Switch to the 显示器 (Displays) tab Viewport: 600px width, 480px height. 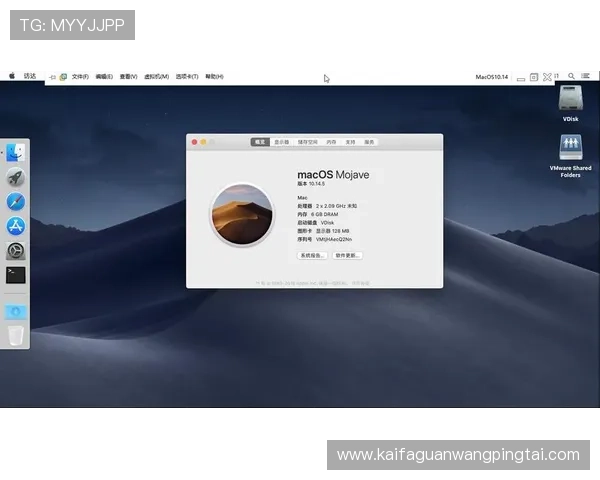click(x=282, y=142)
